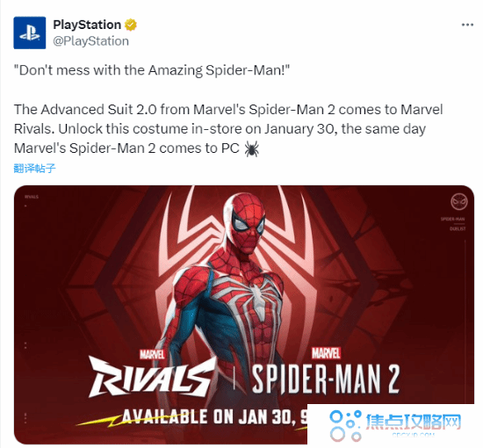Click the PlayStation profile avatar
This screenshot has width=483, height=448.
(30, 33)
